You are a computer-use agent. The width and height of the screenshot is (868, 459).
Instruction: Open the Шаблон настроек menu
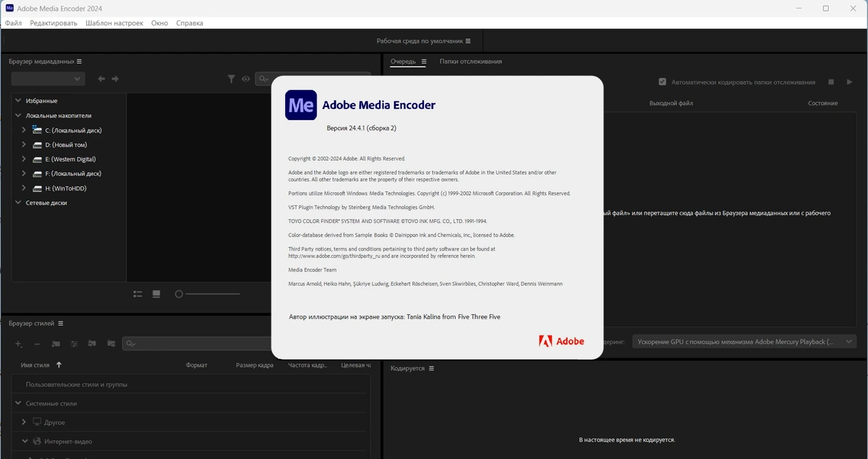[114, 23]
